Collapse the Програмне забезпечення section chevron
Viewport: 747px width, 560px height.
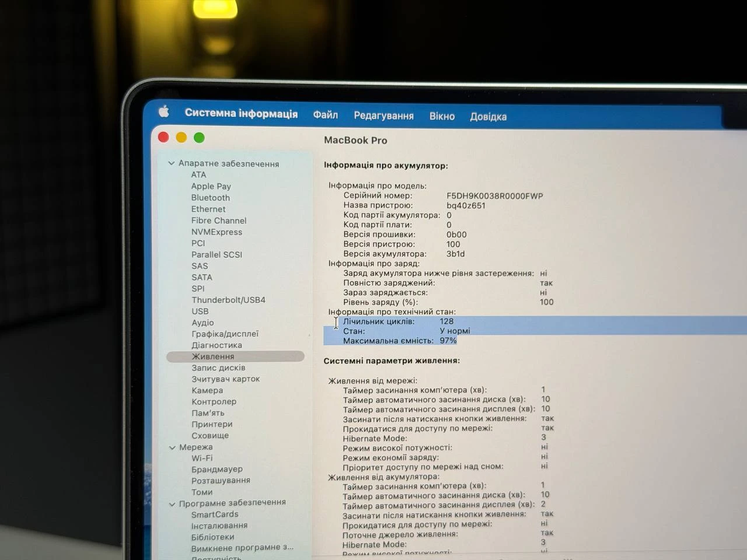coord(172,503)
